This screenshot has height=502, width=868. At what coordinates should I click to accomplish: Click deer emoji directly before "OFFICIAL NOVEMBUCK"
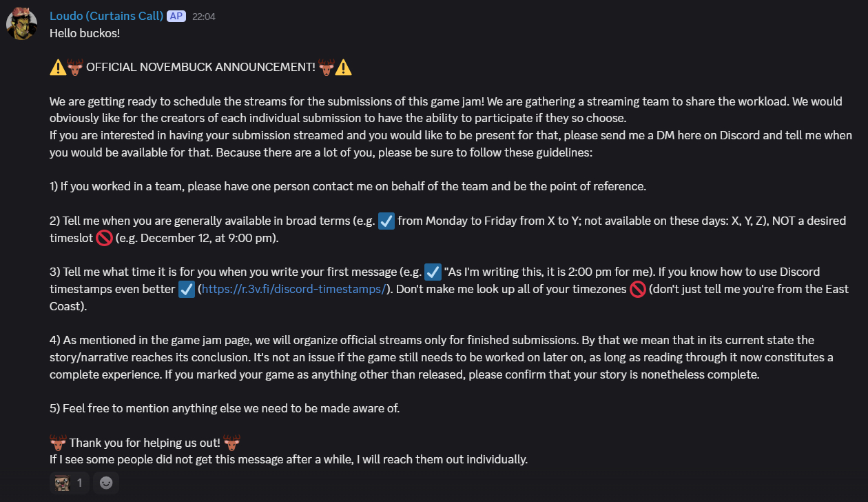[75, 67]
